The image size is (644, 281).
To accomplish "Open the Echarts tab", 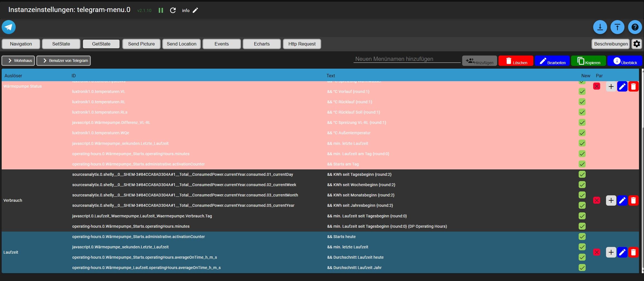I will click(262, 44).
